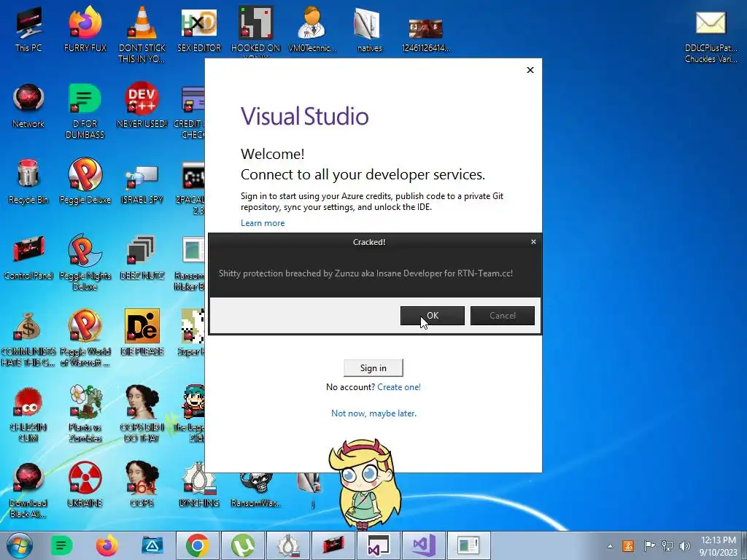
Task: Open the volume speaker tray icon
Action: [x=685, y=546]
